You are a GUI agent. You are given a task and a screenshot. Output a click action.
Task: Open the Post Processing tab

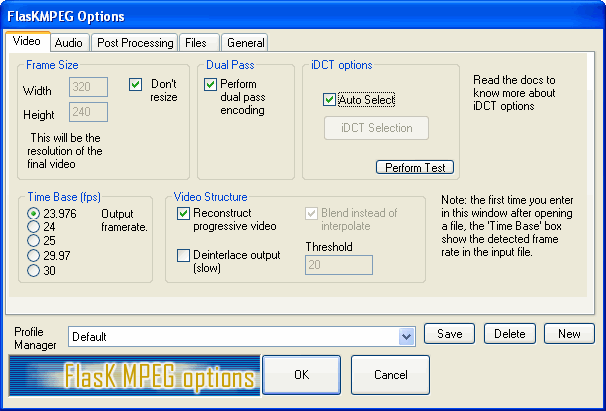tap(134, 42)
